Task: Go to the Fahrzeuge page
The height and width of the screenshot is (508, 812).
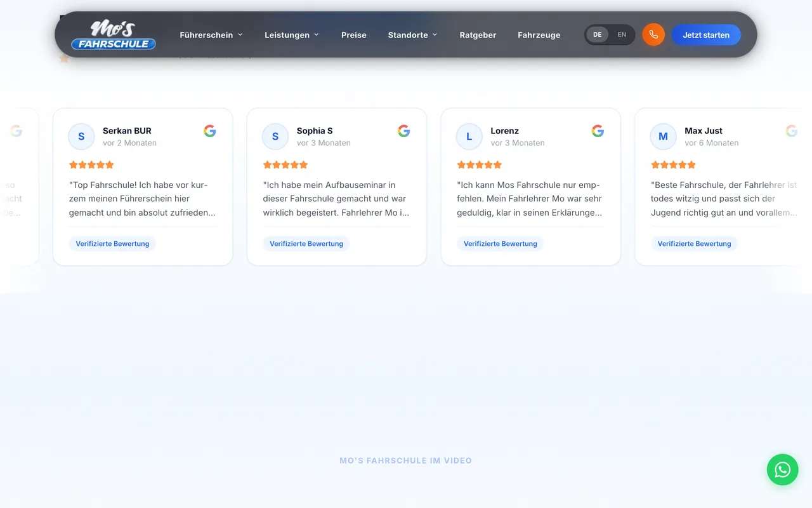Action: [x=539, y=35]
